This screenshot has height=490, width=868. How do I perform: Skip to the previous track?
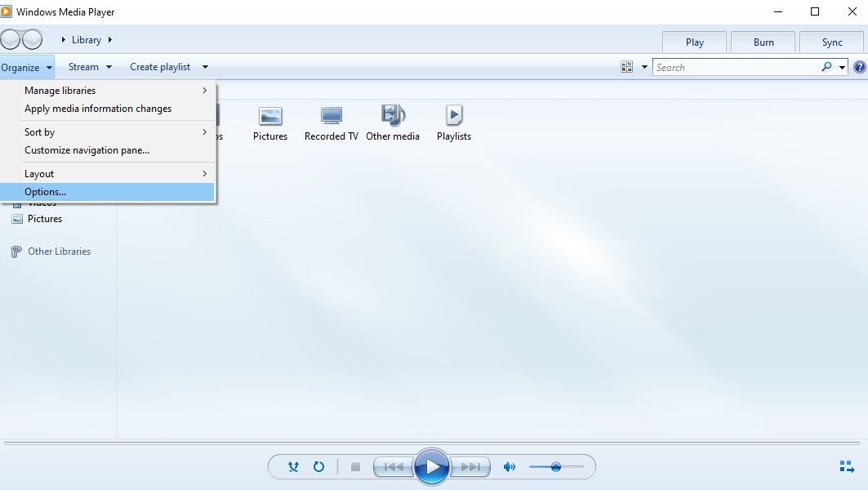394,467
